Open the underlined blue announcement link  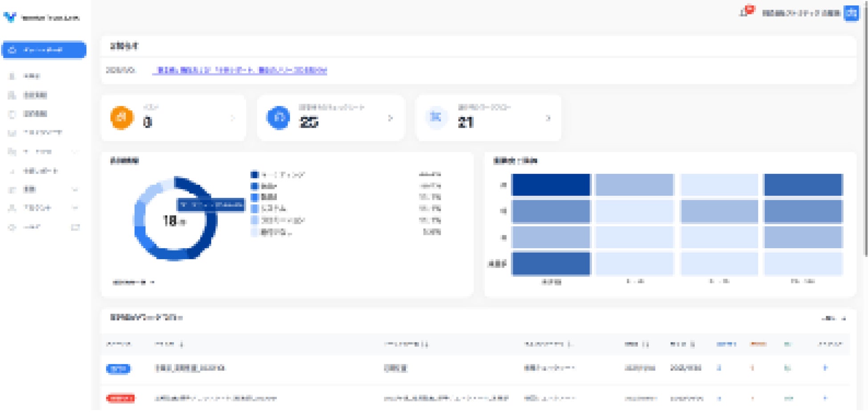click(x=240, y=70)
